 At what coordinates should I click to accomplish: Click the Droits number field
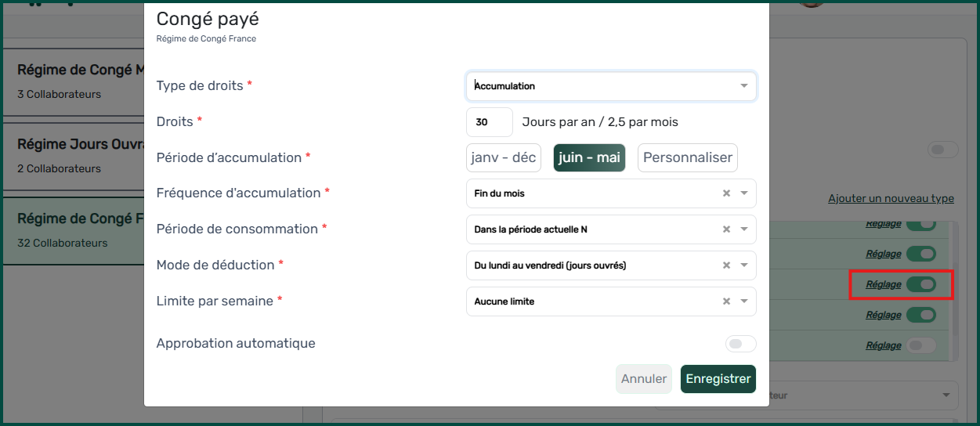pyautogui.click(x=489, y=122)
